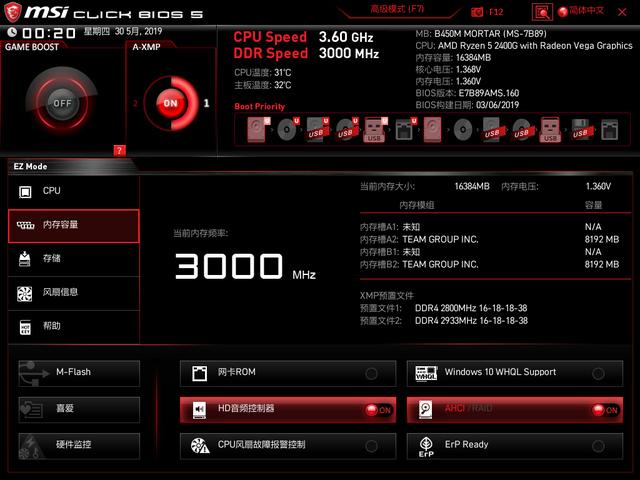
Task: Click the EZ Mode header label
Action: click(x=31, y=167)
